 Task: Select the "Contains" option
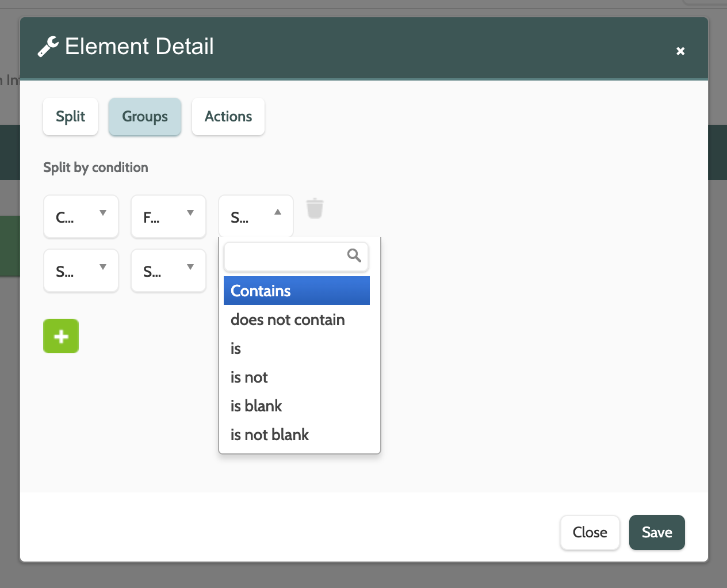coord(296,291)
